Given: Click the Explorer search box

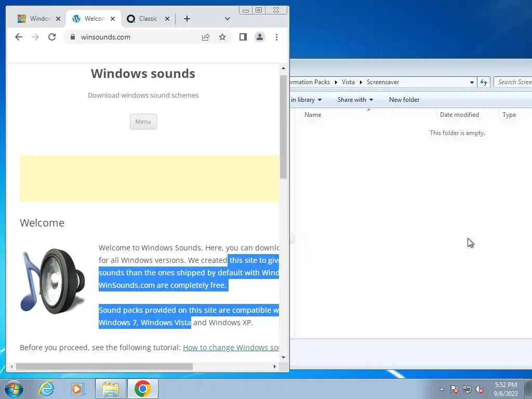Looking at the screenshot, I should [513, 82].
